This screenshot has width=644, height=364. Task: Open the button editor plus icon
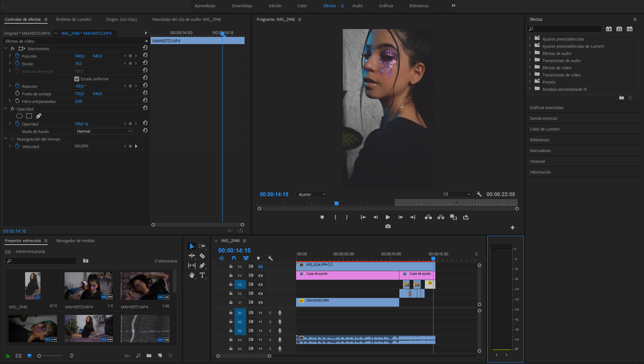(512, 227)
